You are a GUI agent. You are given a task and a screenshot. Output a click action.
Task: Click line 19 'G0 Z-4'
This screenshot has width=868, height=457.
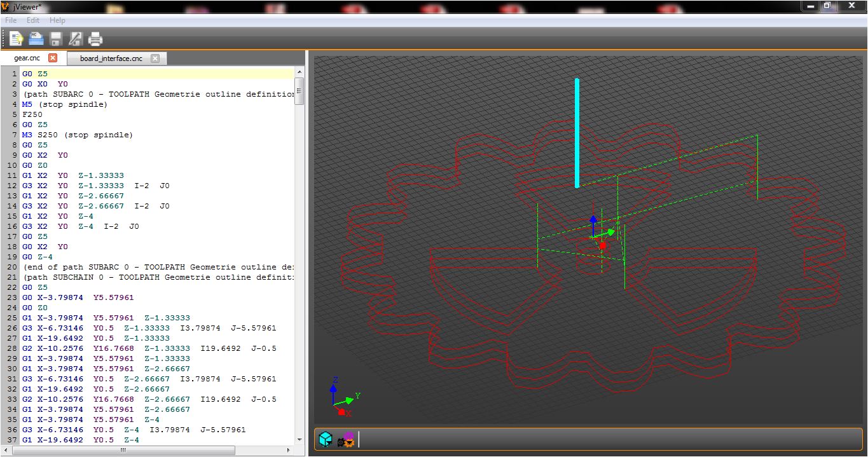38,257
